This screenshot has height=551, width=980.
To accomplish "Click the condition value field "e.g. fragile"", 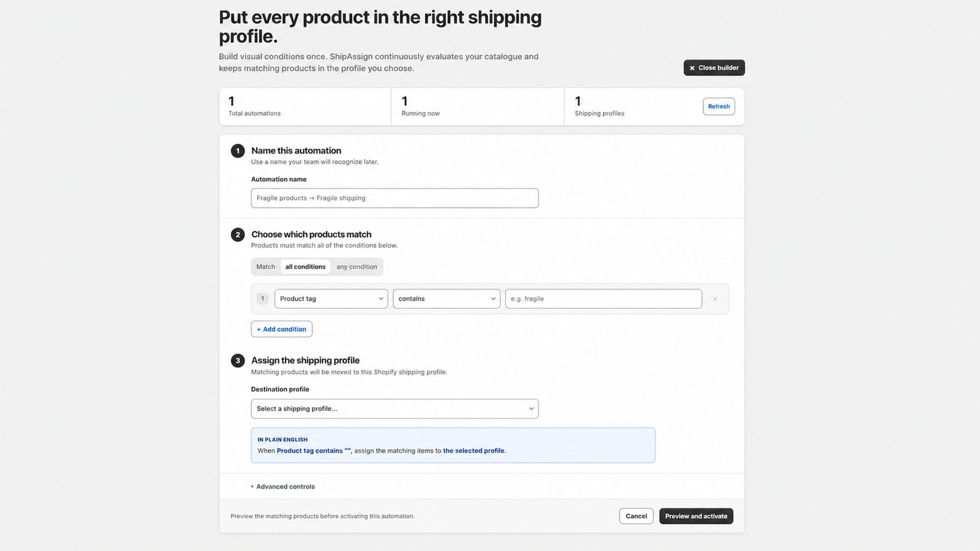I will click(x=603, y=299).
